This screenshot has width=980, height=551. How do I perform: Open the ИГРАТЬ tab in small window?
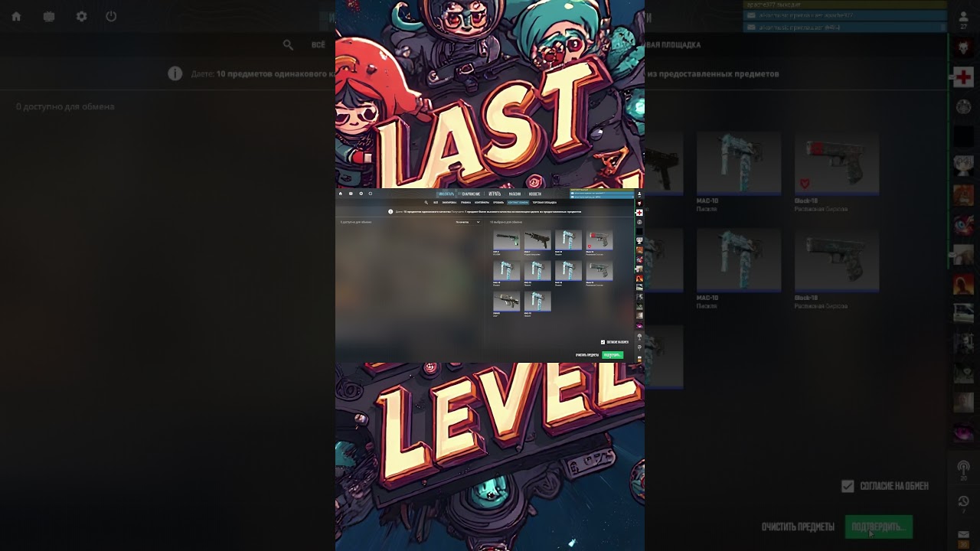495,194
